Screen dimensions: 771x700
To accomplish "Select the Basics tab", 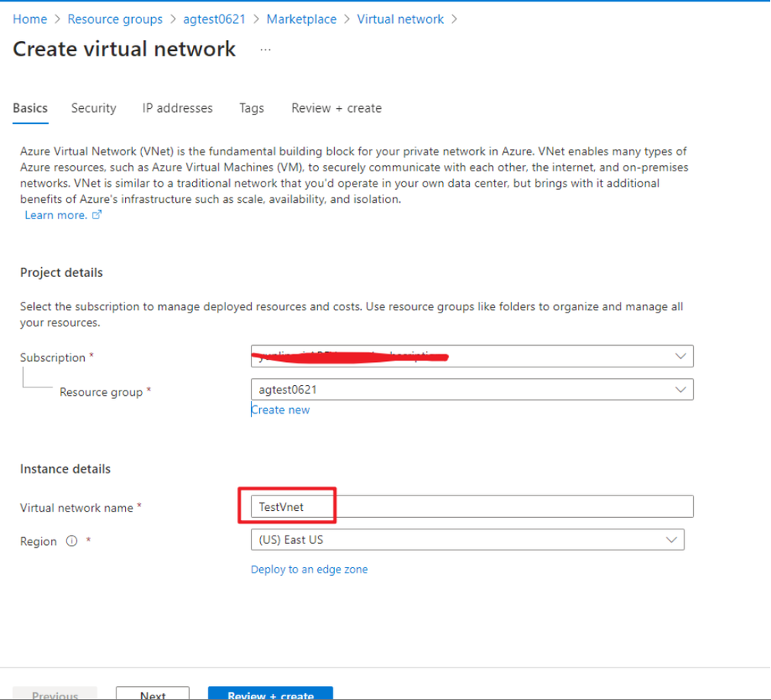I will tap(31, 108).
